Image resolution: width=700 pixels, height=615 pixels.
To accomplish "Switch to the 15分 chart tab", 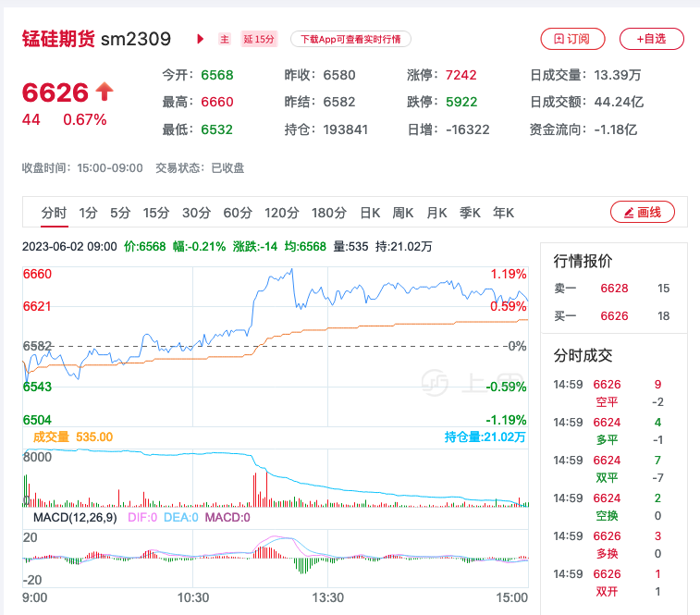I will (x=156, y=213).
